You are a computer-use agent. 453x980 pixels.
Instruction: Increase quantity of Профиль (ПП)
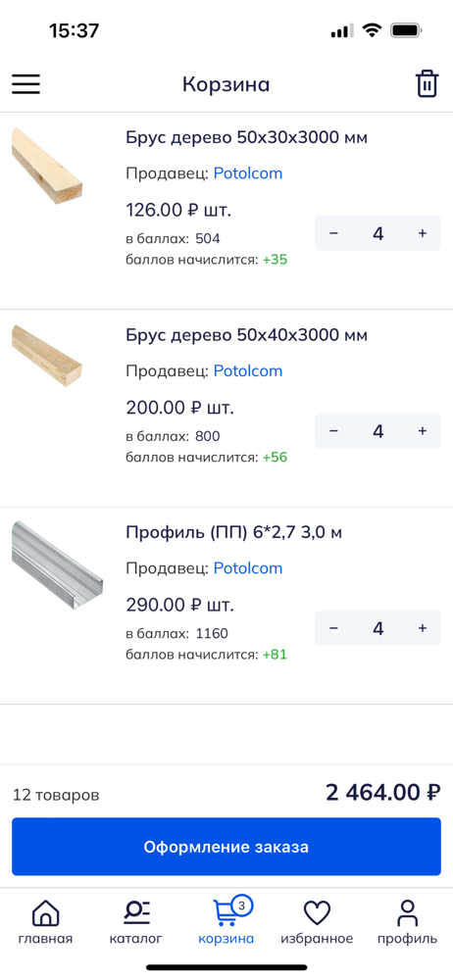423,628
